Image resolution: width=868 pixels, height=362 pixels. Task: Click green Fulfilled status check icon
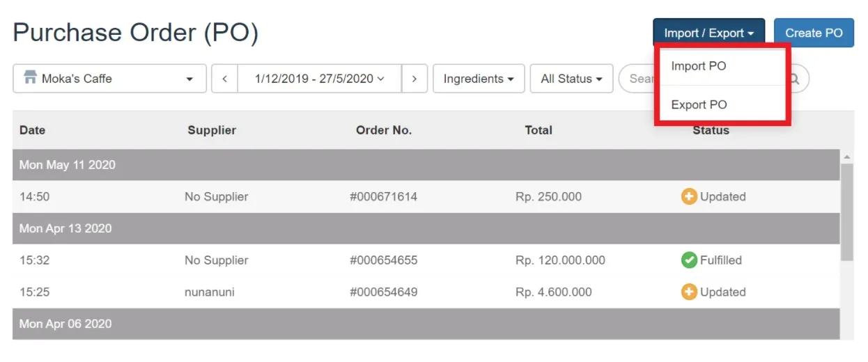(689, 260)
